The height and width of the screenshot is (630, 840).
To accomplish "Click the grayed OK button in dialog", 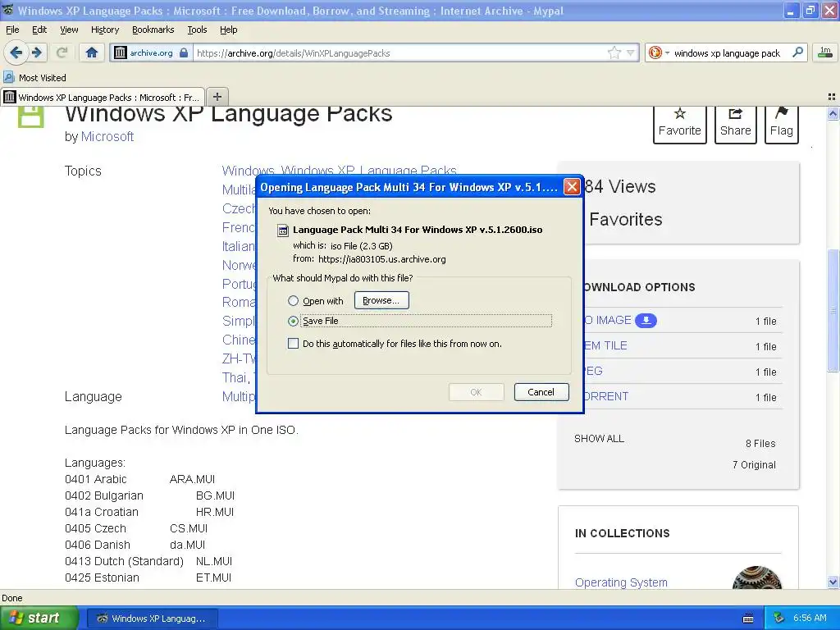I will pos(477,392).
